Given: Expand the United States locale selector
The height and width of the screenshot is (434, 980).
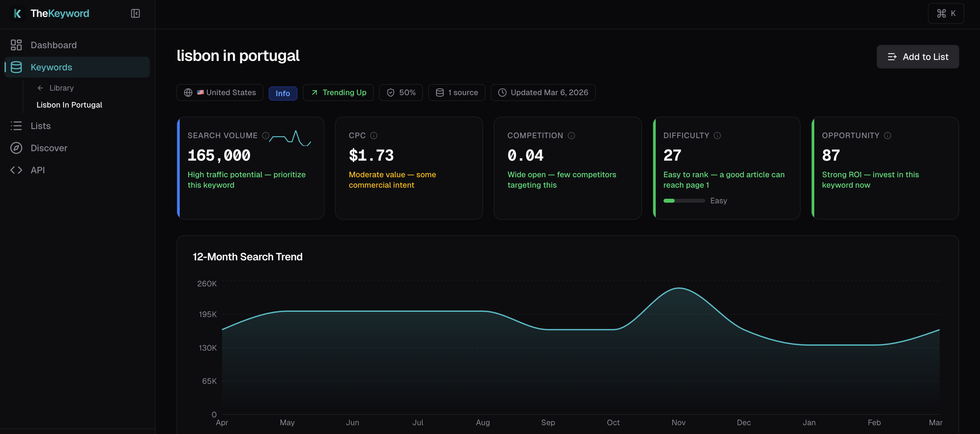Looking at the screenshot, I should point(219,92).
